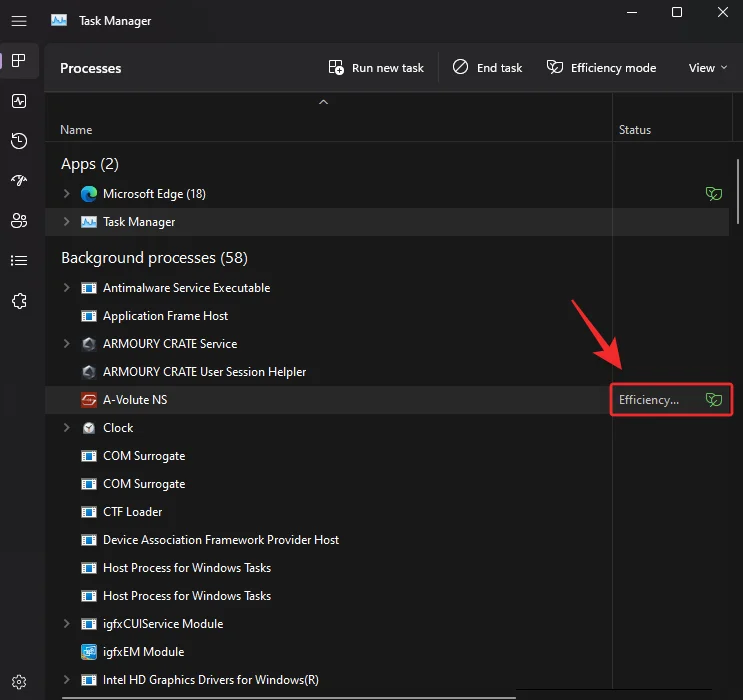This screenshot has width=743, height=700.
Task: Expand Antimalware Service Executable
Action: pyautogui.click(x=66, y=287)
